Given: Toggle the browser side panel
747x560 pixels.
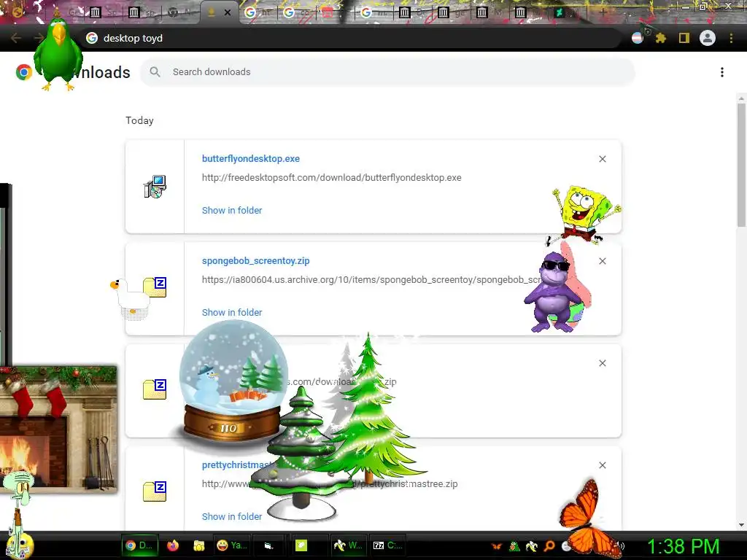Looking at the screenshot, I should [x=684, y=38].
